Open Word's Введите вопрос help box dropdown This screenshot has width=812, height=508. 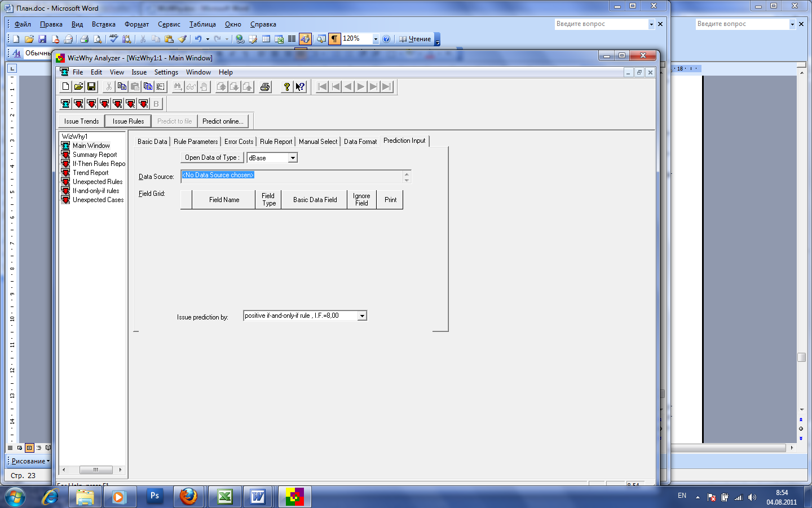[x=651, y=24]
